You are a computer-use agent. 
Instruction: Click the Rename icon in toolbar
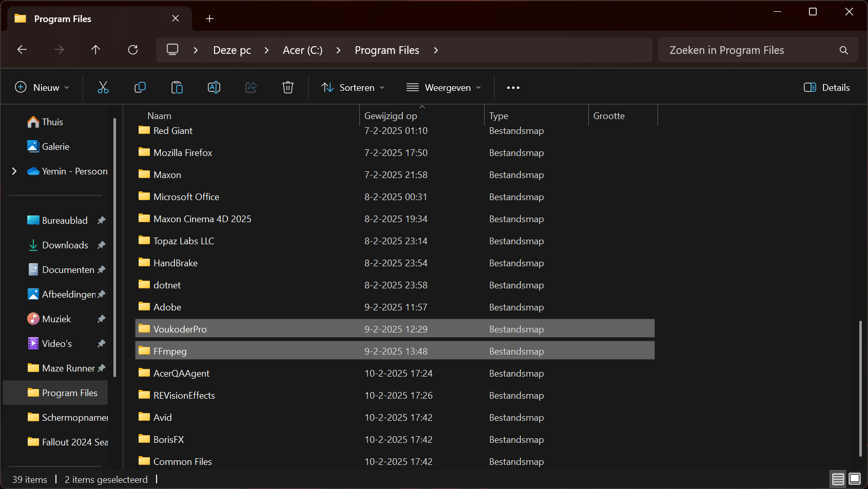tap(214, 88)
